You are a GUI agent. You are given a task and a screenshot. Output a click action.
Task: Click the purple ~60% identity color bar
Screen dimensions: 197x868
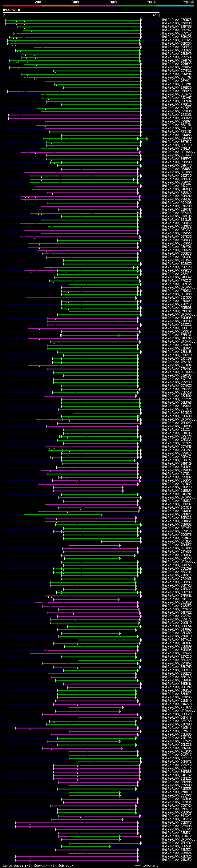click(99, 6)
